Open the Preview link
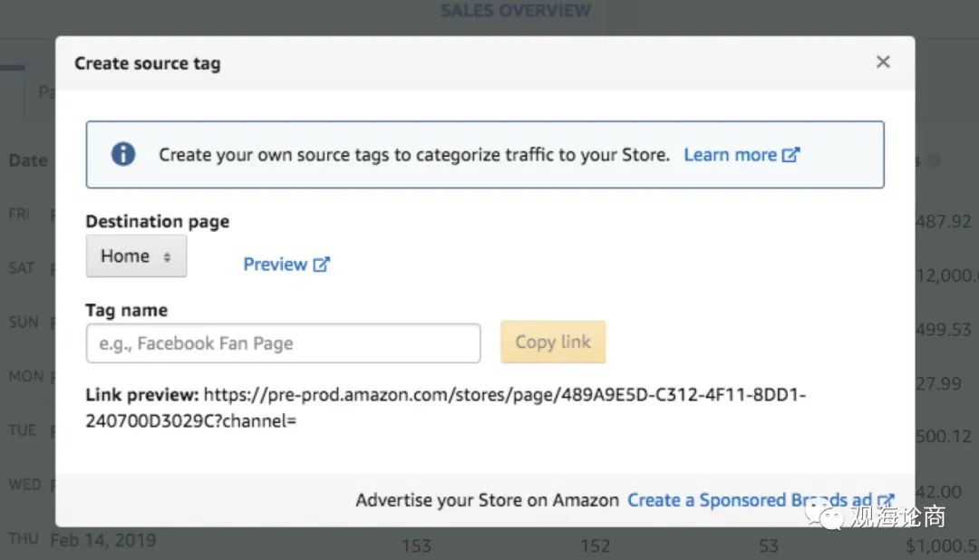979x560 pixels. tap(275, 265)
